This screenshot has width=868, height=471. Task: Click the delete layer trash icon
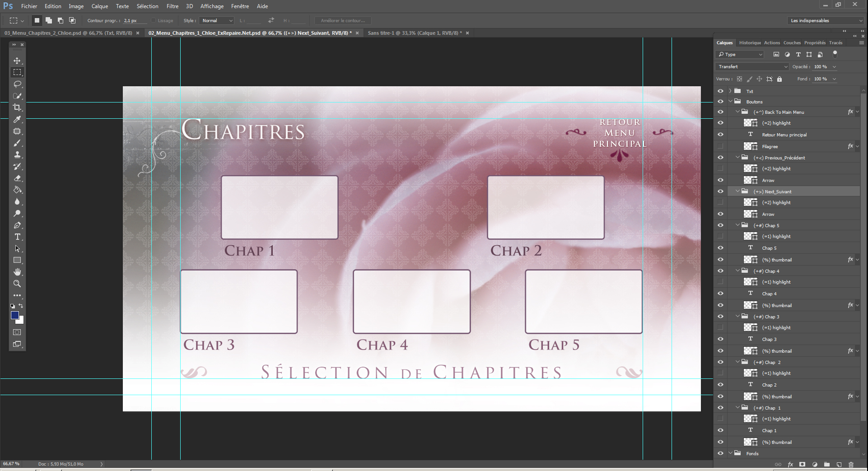(x=851, y=464)
